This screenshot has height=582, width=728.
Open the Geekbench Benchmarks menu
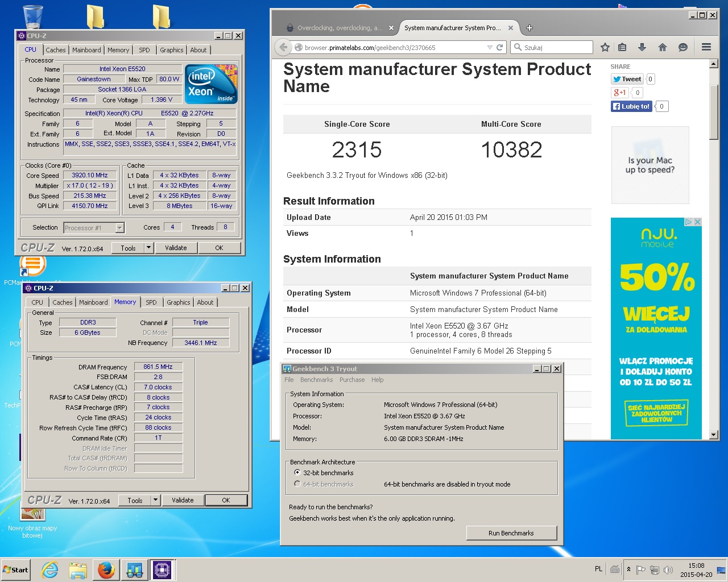(x=316, y=380)
